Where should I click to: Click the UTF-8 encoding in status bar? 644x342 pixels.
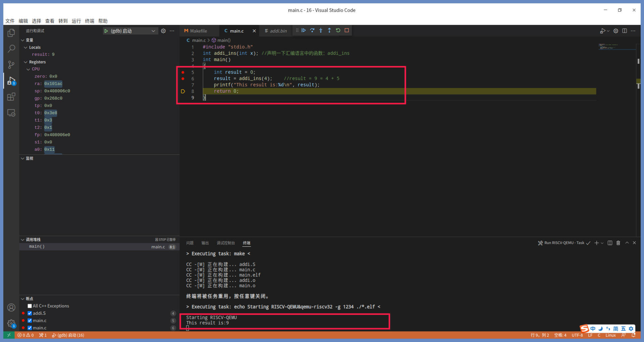pos(577,335)
